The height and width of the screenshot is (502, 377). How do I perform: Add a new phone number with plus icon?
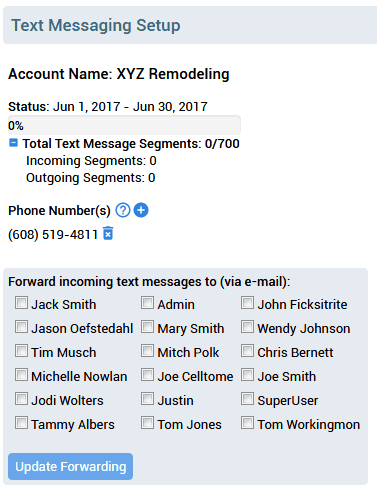(141, 210)
